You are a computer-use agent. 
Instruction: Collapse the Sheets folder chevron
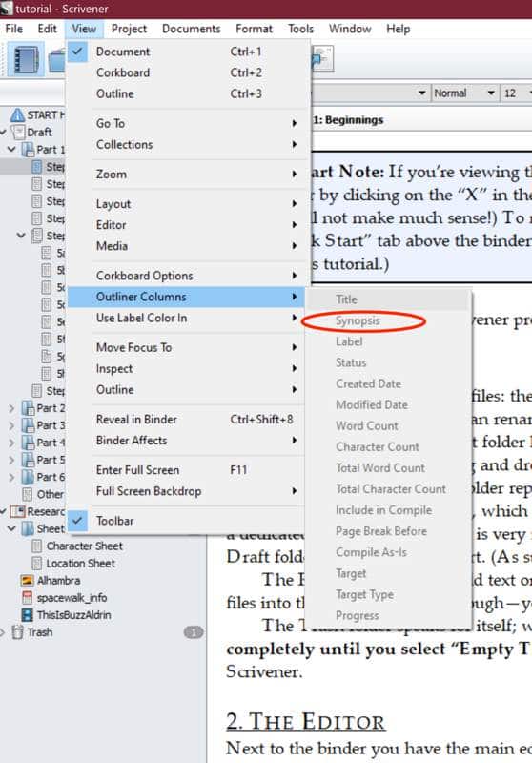point(11,528)
